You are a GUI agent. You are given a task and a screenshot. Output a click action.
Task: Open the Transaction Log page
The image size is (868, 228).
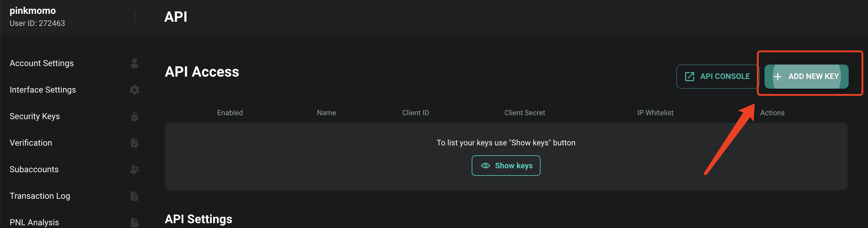point(40,196)
